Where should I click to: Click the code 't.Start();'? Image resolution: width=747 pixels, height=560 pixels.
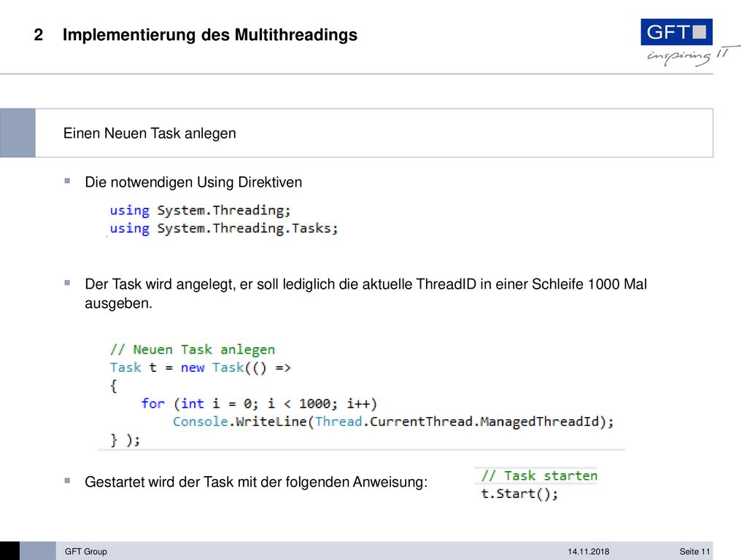[x=519, y=494]
